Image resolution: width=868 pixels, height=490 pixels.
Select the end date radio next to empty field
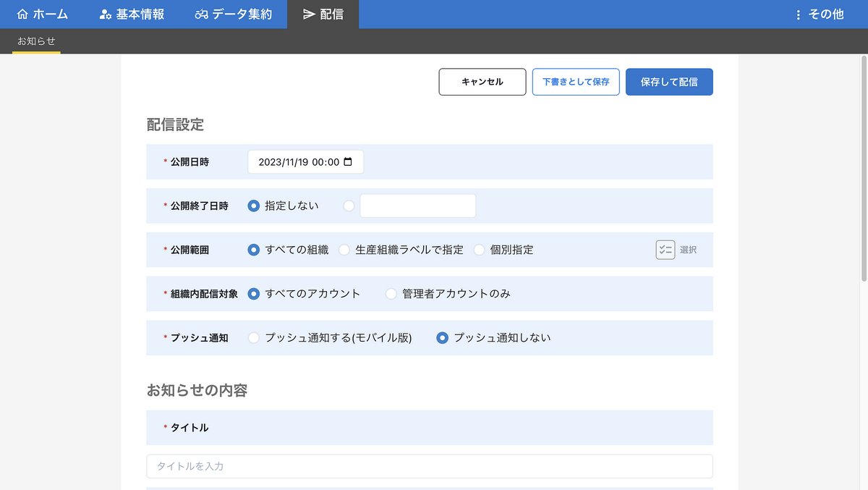pyautogui.click(x=349, y=206)
